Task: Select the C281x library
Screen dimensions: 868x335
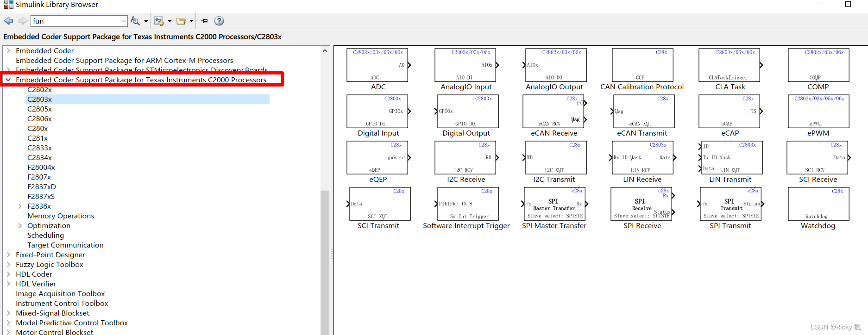Action: pyautogui.click(x=38, y=138)
